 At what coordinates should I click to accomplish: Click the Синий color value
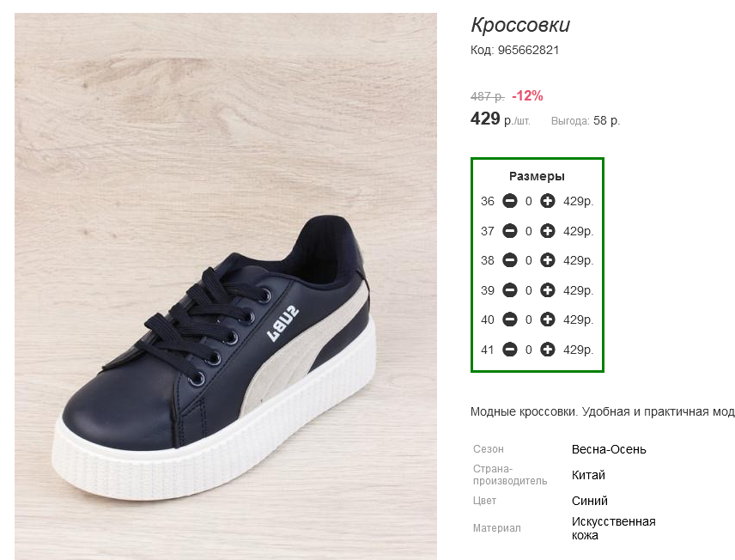tap(589, 501)
